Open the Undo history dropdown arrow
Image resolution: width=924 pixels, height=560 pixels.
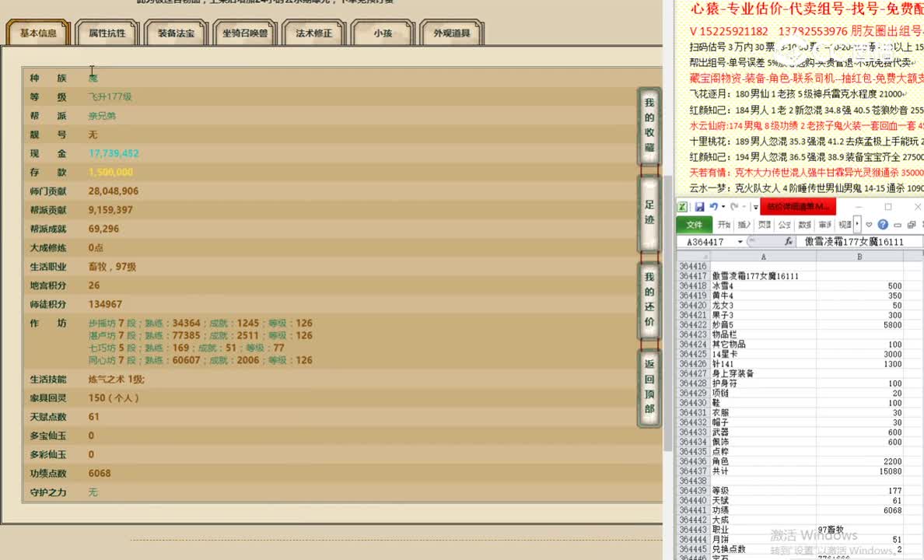tap(723, 207)
